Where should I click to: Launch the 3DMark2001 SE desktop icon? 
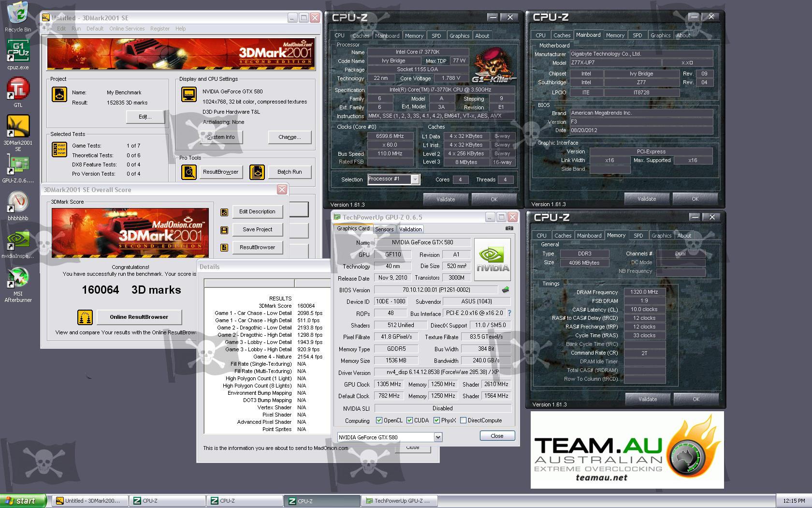pyautogui.click(x=18, y=133)
